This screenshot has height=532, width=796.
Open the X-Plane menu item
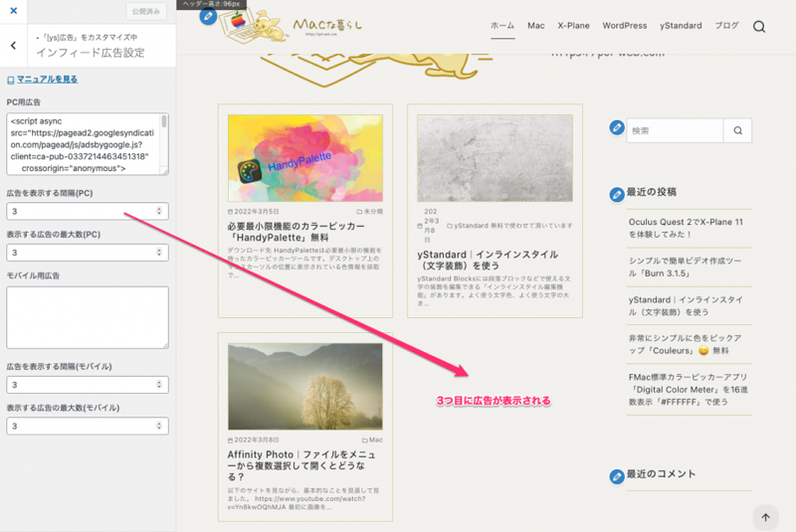(574, 26)
